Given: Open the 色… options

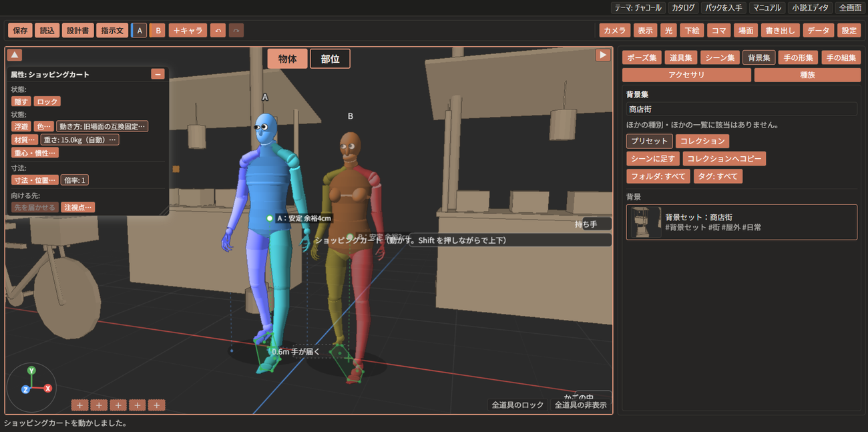Looking at the screenshot, I should tap(44, 126).
